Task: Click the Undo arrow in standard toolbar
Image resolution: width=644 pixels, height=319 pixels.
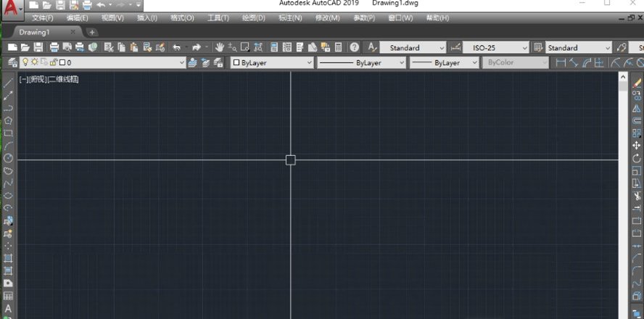Action: (177, 47)
